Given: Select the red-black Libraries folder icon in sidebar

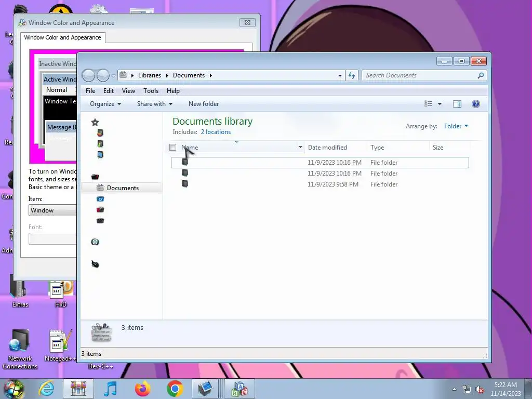Looking at the screenshot, I should click(x=95, y=177).
